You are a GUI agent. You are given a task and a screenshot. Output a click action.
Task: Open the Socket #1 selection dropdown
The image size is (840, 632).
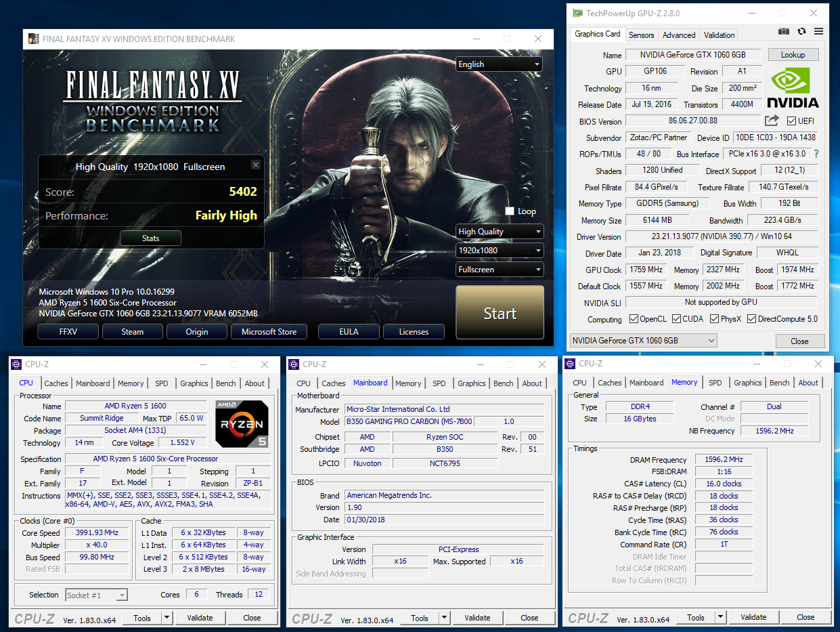click(x=96, y=595)
